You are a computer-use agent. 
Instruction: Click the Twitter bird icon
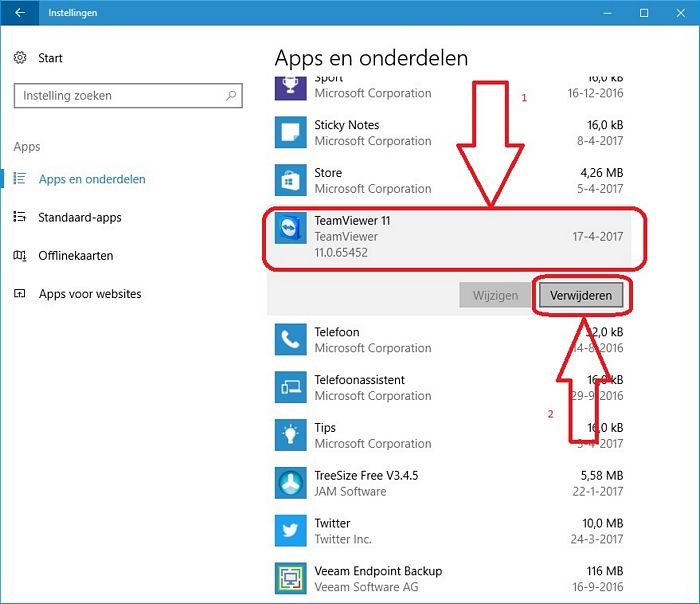291,531
